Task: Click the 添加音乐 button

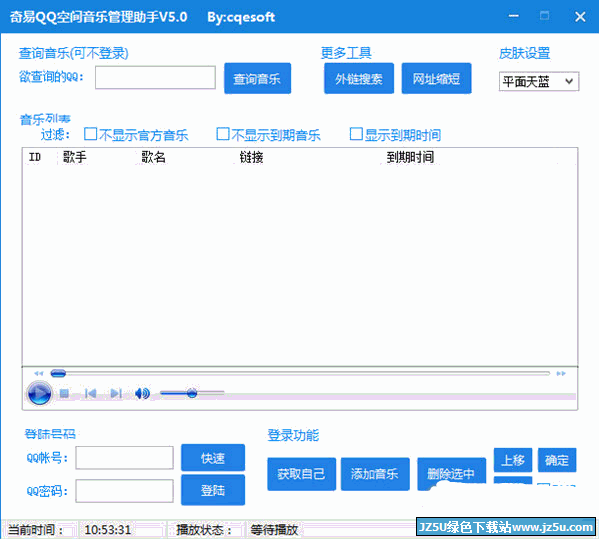Action: click(x=375, y=474)
